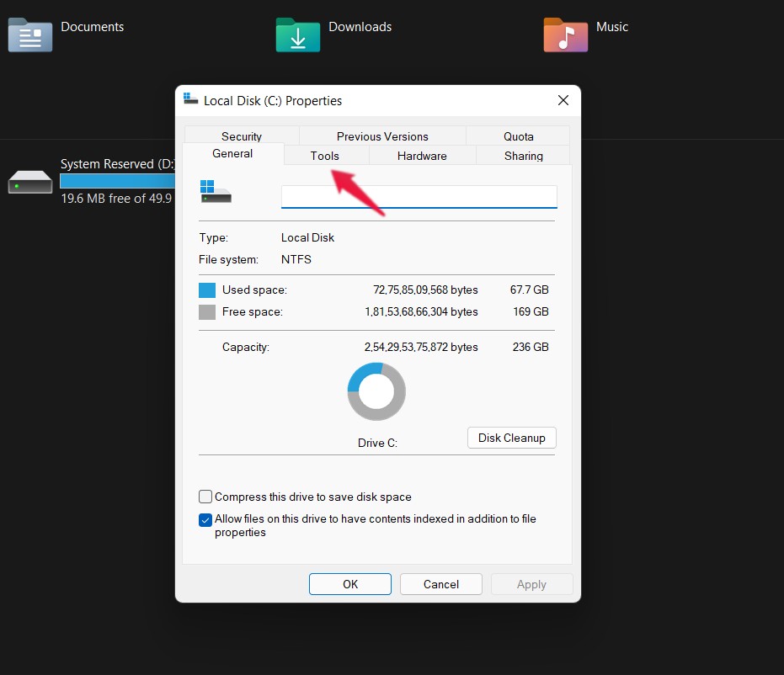Open the Security tab

click(242, 136)
